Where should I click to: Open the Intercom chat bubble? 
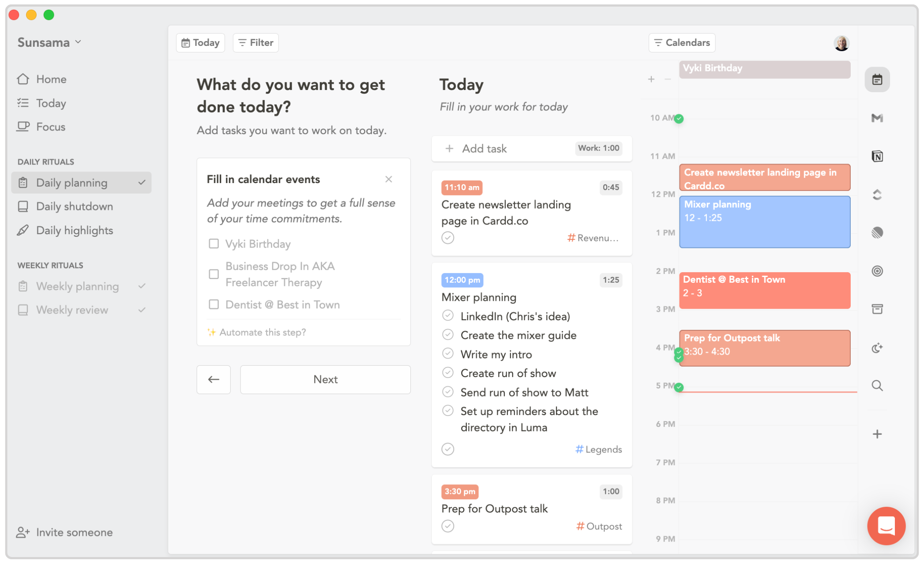click(x=886, y=526)
